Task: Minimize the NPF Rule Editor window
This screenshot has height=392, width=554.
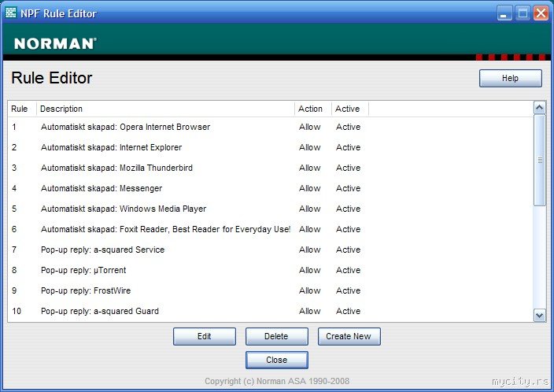Action: [504, 13]
